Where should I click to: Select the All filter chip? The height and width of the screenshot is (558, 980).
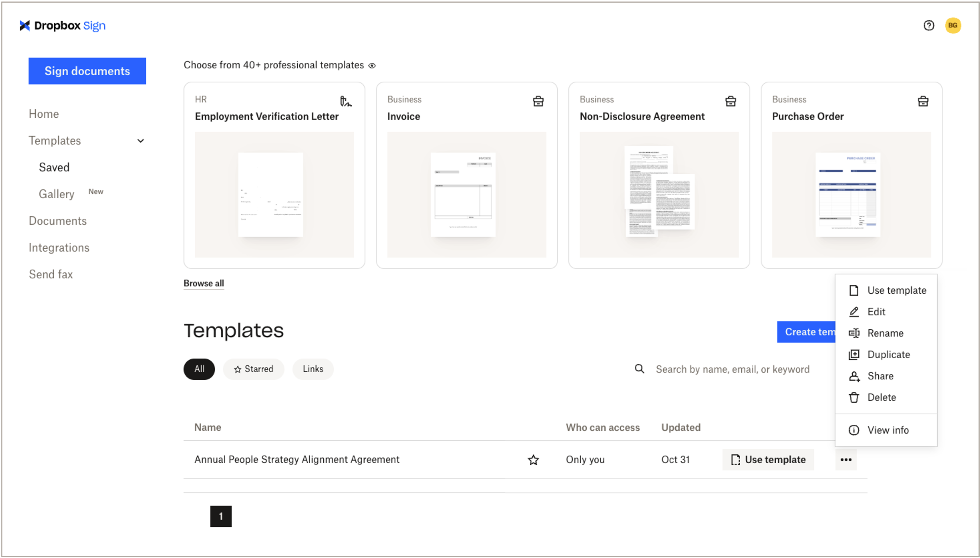(199, 369)
